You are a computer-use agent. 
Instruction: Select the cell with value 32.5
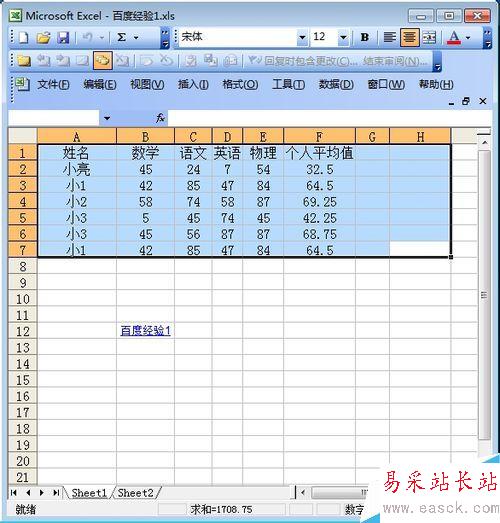pos(319,169)
